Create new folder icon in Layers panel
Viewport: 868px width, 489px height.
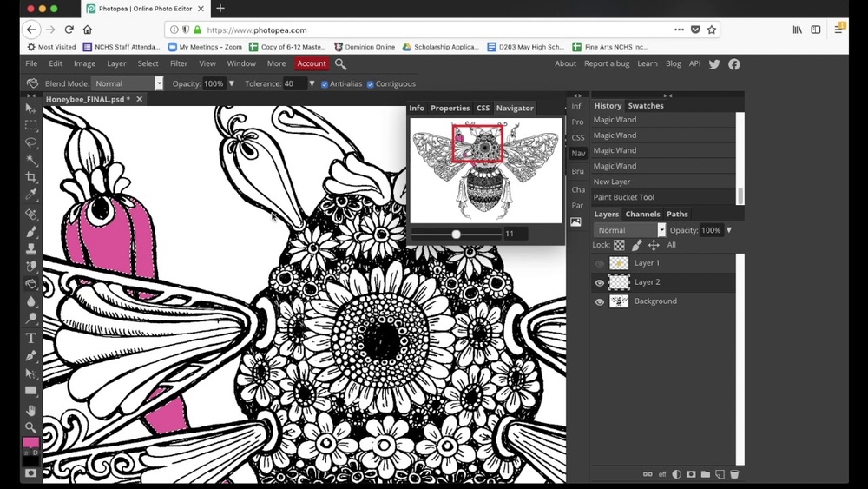(705, 474)
